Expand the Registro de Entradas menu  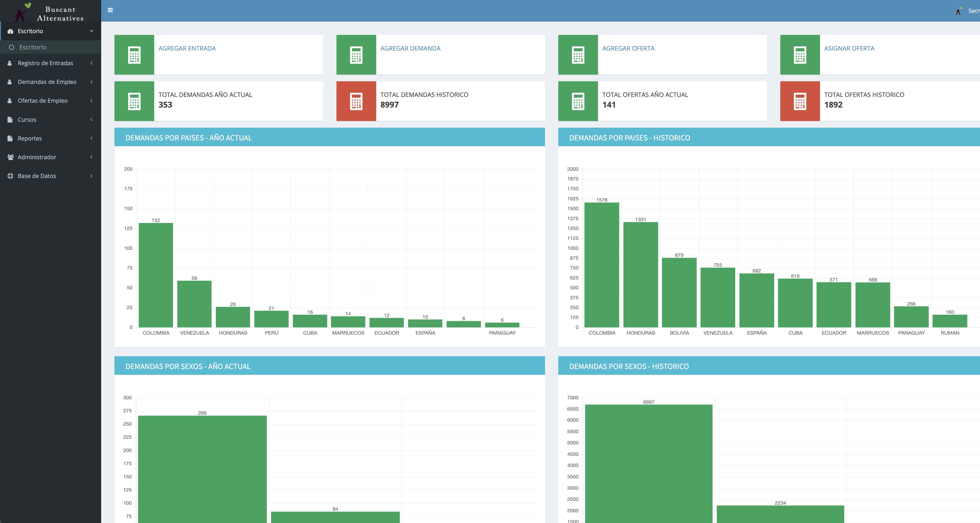pyautogui.click(x=45, y=63)
